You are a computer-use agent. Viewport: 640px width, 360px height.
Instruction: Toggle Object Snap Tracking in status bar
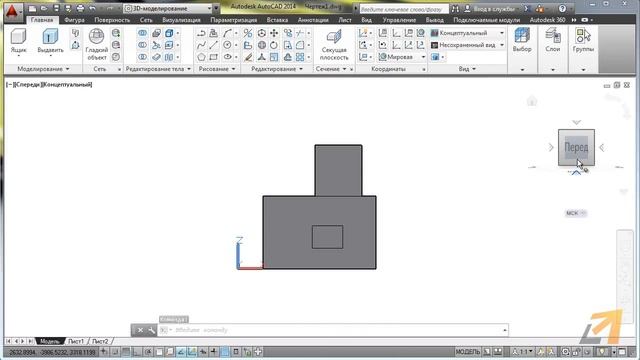[x=181, y=351]
